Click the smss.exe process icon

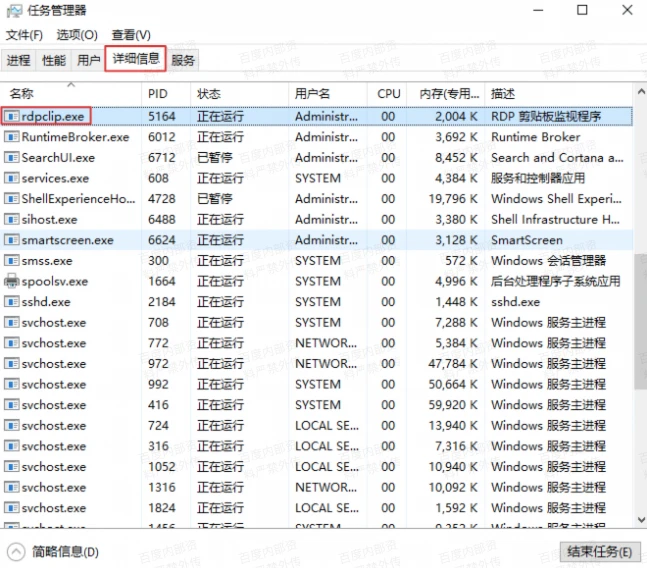(12, 260)
